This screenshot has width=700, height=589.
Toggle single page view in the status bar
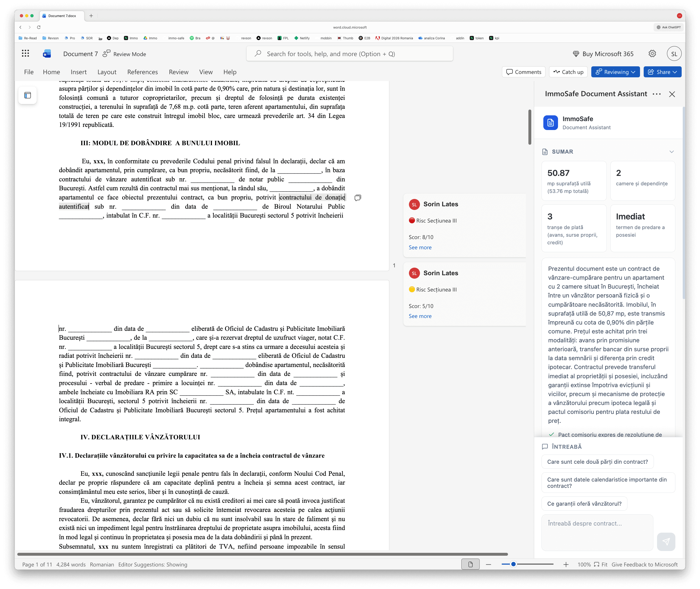(x=471, y=564)
